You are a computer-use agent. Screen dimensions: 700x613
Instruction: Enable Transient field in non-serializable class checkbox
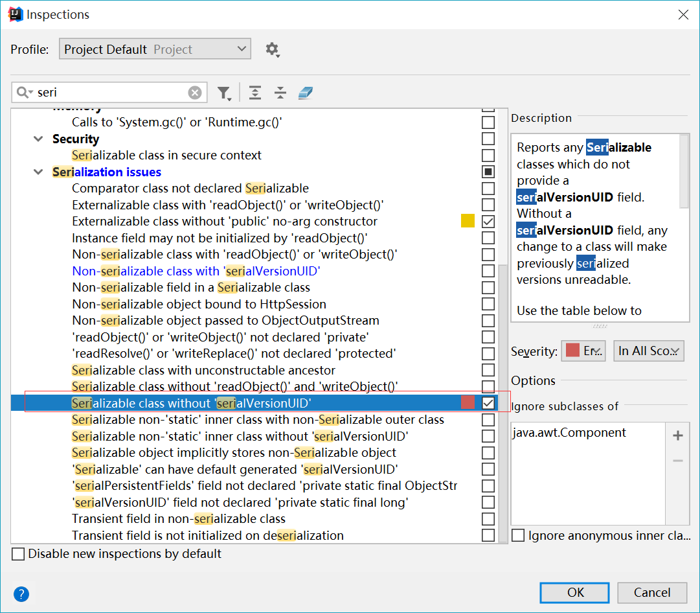[488, 519]
